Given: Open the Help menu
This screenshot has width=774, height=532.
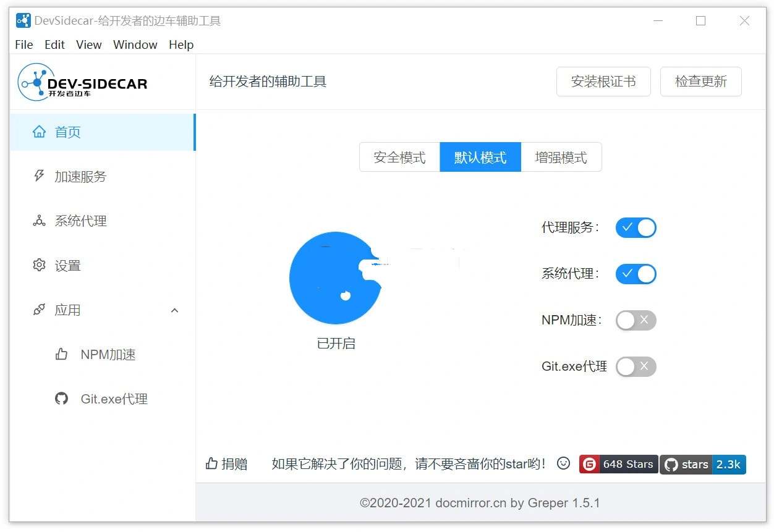Looking at the screenshot, I should coord(181,44).
